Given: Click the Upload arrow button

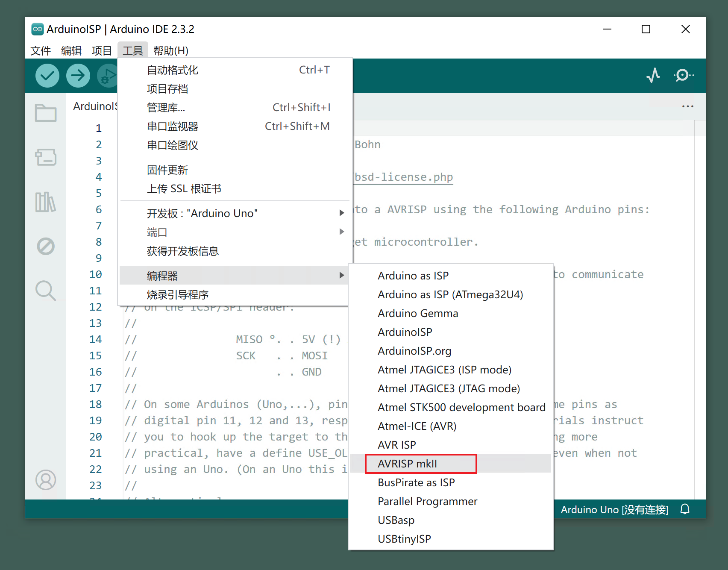Looking at the screenshot, I should (x=78, y=76).
